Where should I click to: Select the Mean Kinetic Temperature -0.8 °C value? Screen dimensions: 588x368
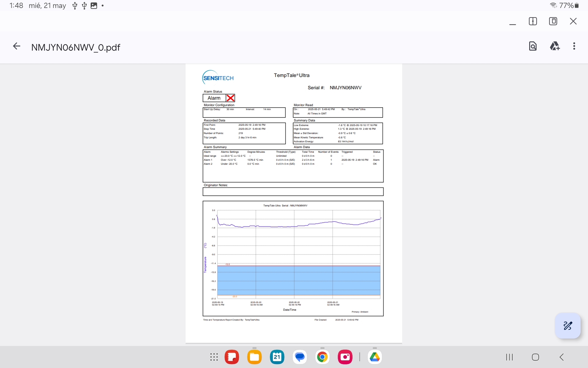pyautogui.click(x=342, y=137)
